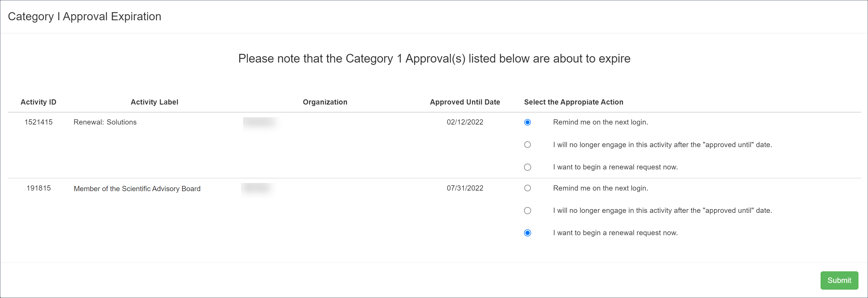
Task: Choose 'no longer engage' radio for Scientific Advisory Board
Action: 527,211
